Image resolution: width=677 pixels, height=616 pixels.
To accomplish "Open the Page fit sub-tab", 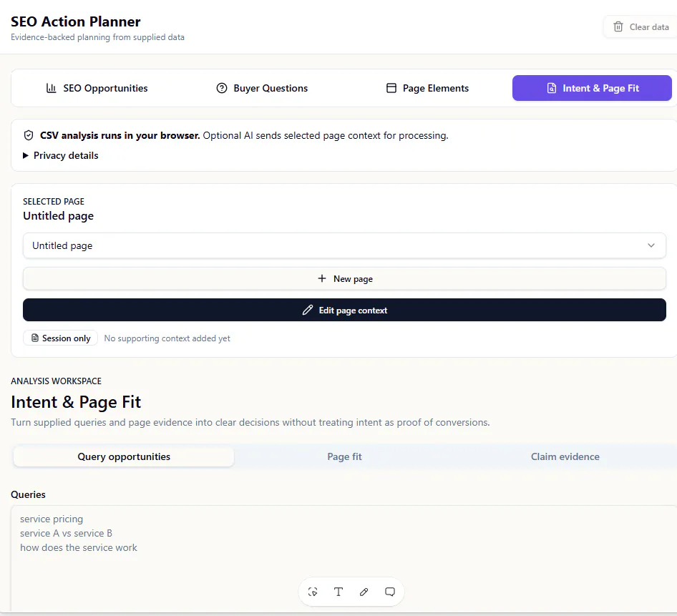I will click(x=344, y=456).
